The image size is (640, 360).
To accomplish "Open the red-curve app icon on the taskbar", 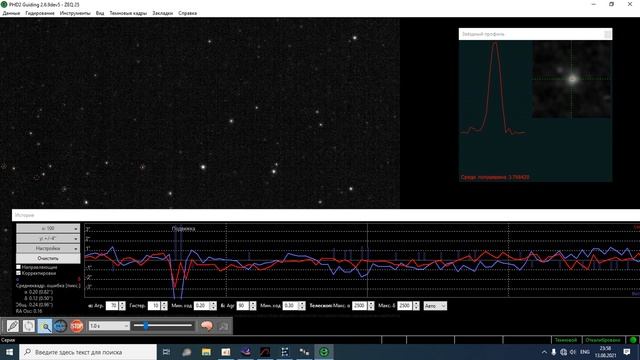I will [265, 352].
